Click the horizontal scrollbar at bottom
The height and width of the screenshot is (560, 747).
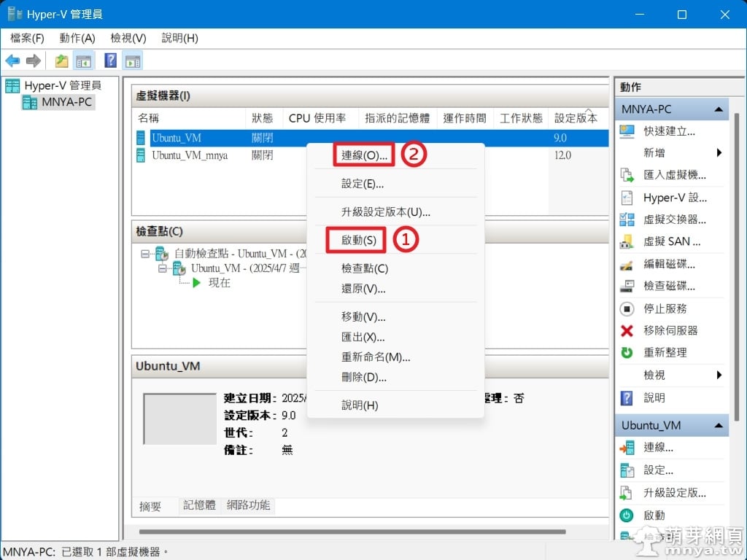point(352,532)
